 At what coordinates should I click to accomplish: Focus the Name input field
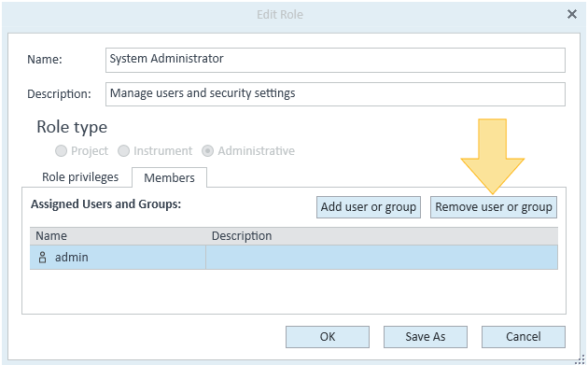click(x=335, y=60)
